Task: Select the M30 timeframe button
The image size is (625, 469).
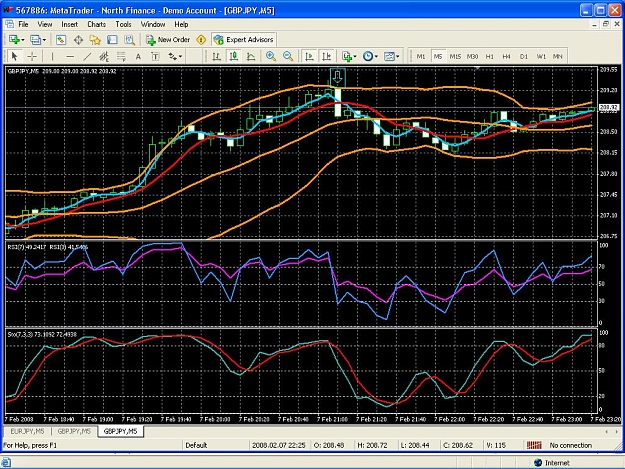Action: tap(472, 57)
